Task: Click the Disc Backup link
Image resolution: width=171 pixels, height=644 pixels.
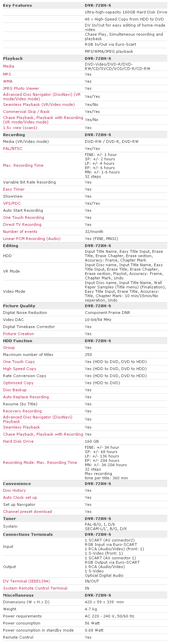Action: tap(15, 390)
